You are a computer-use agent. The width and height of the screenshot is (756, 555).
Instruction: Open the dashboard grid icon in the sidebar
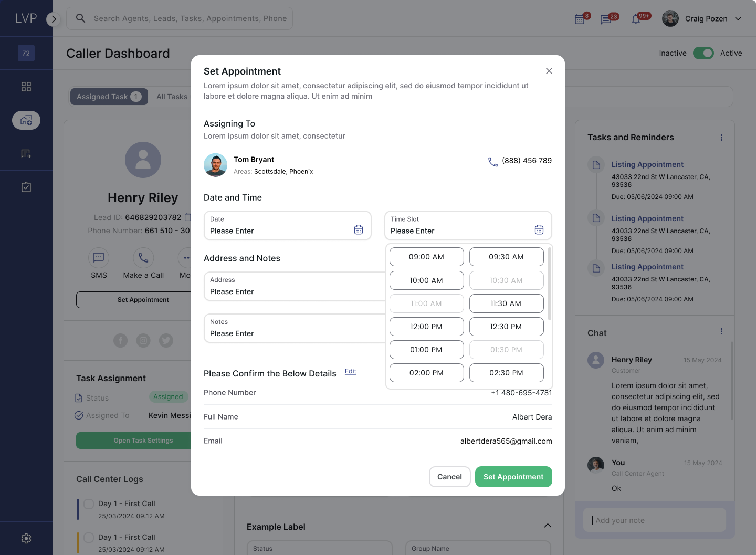[x=26, y=87]
